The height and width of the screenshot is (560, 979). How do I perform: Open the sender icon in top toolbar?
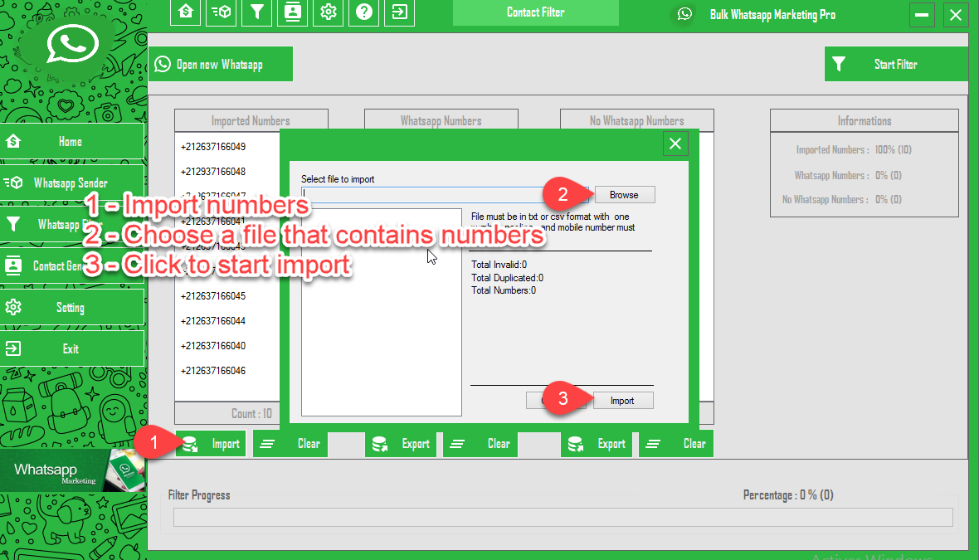pos(221,12)
